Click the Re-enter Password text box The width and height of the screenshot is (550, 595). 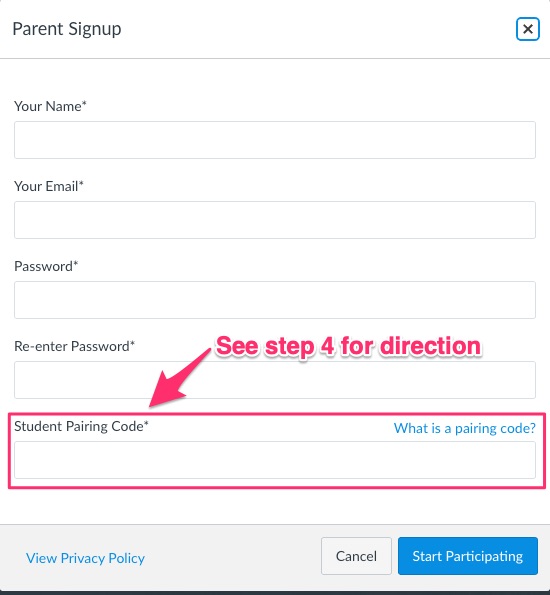coord(275,380)
